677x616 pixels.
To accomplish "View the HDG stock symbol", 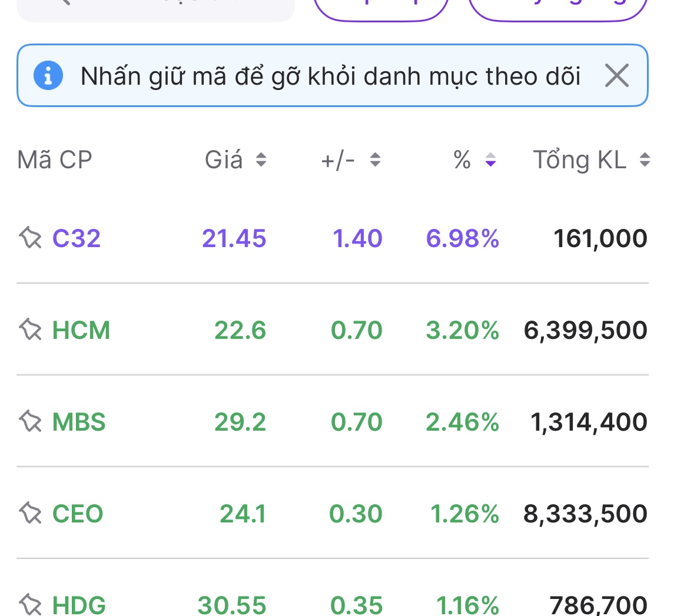I will [79, 604].
